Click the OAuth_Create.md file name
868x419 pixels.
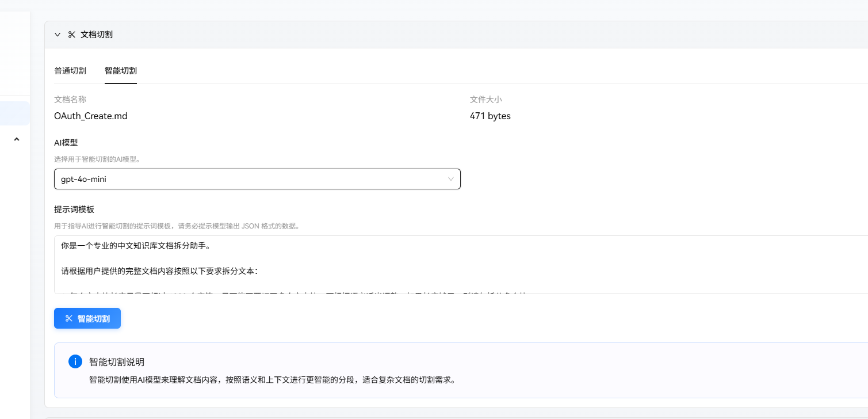pos(90,116)
